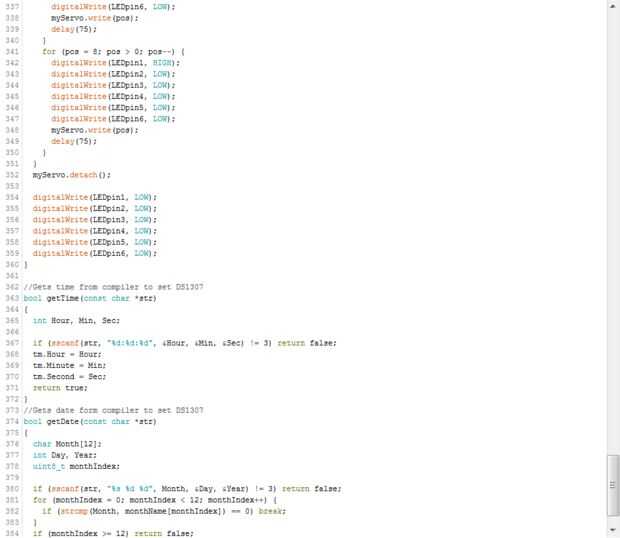Image resolution: width=620 pixels, height=538 pixels.
Task: Click the for loop over monthIndex on line 381
Action: 154,500
